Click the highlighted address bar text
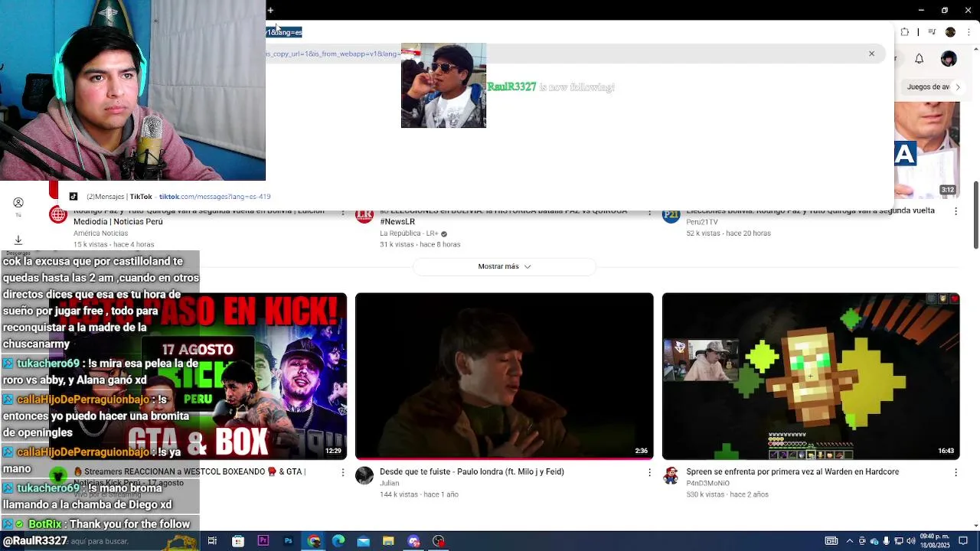 pos(284,32)
